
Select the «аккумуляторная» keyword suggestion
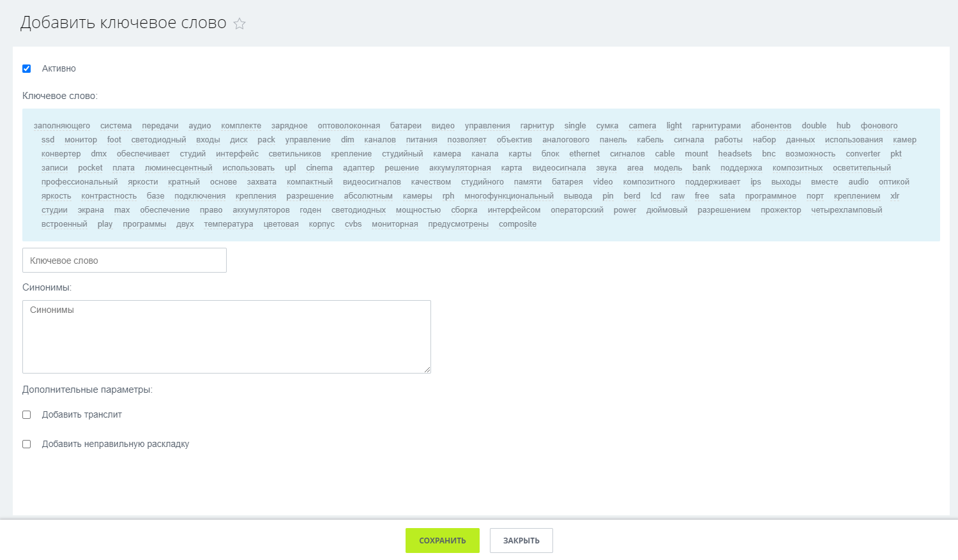(x=460, y=168)
